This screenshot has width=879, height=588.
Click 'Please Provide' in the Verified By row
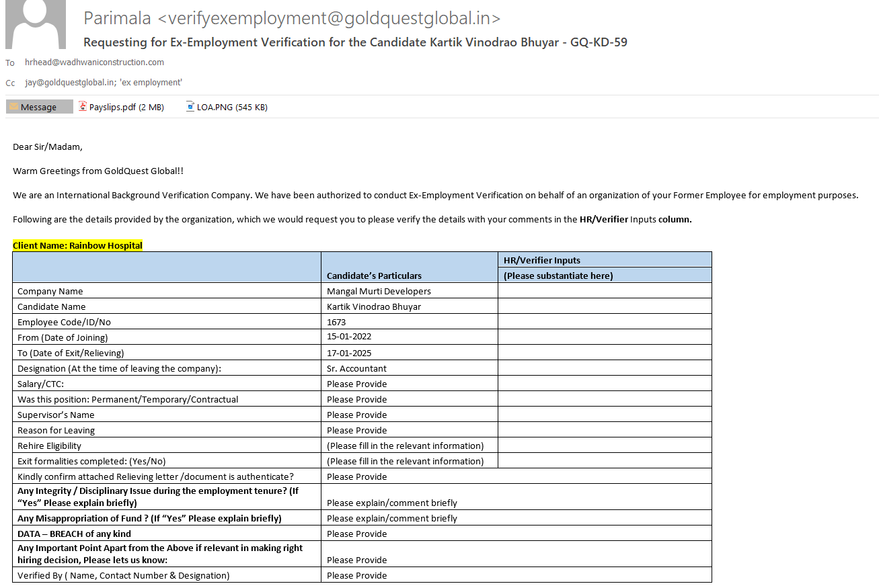tap(356, 575)
